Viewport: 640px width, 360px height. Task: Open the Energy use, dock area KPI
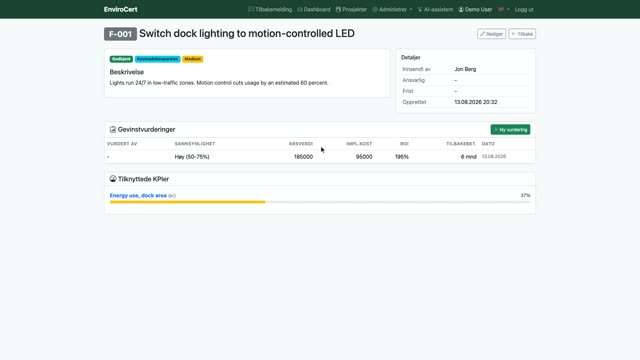[x=138, y=196]
